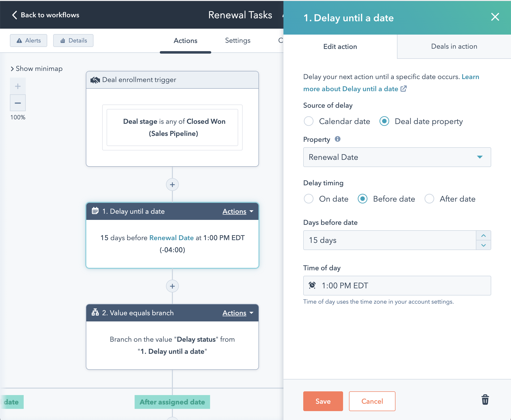Zoom out of the workflow canvas
Screen dimensions: 511x420
point(18,103)
